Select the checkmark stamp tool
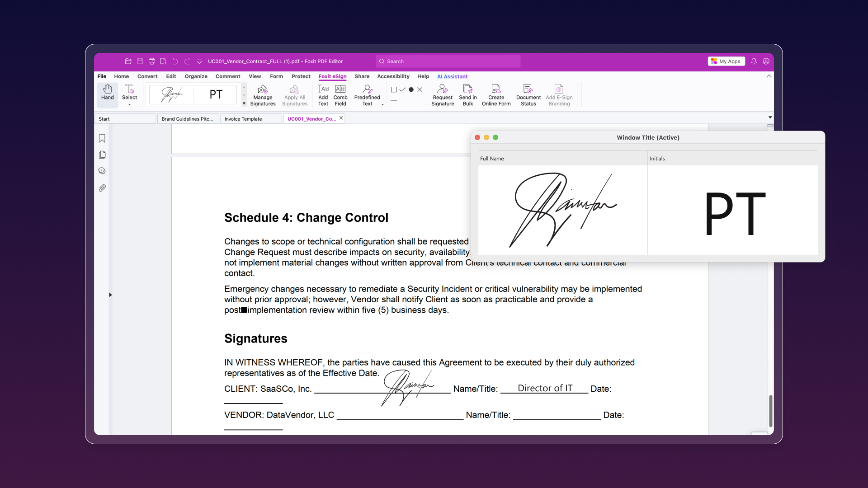Viewport: 868px width, 488px height. 402,89
